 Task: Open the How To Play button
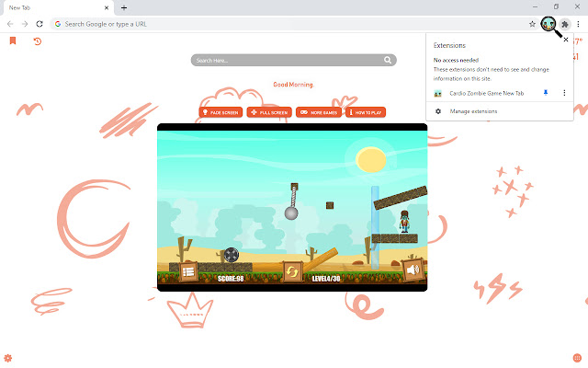pos(366,112)
